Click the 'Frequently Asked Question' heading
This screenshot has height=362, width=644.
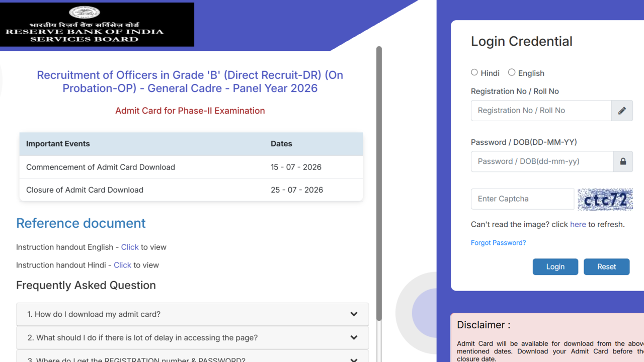[x=86, y=285]
